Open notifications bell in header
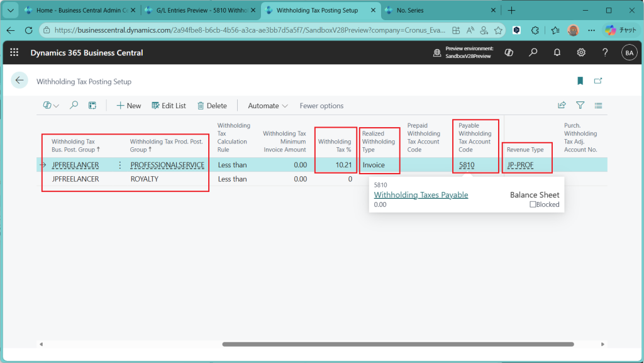Viewport: 644px width, 363px height. pos(557,53)
